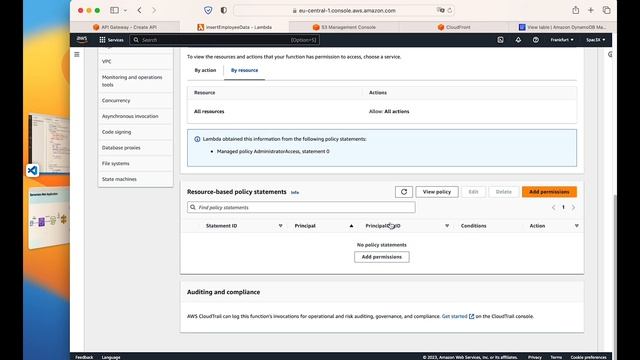
Task: Click the Visual Studio Code icon at left
Action: coord(32,170)
